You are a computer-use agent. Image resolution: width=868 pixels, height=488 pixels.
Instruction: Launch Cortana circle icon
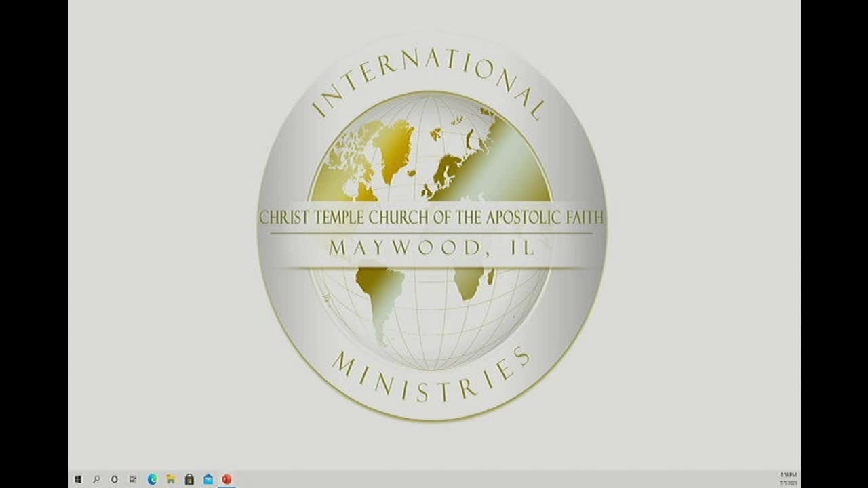pyautogui.click(x=115, y=479)
